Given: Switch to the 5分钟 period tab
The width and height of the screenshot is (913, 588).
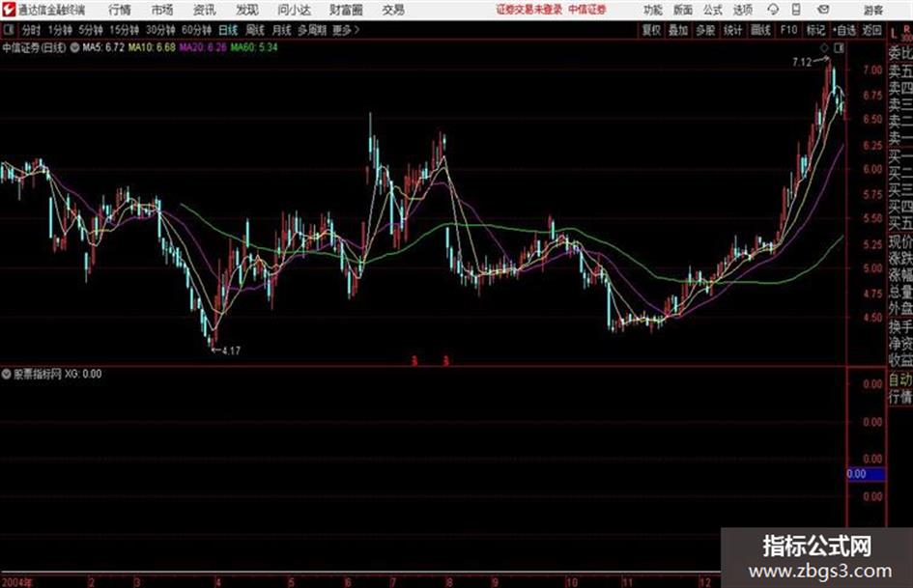Looking at the screenshot, I should 90,30.
